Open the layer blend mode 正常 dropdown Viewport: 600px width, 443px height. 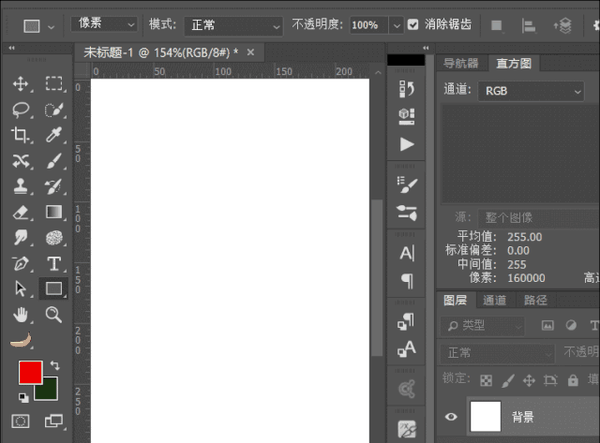click(497, 352)
